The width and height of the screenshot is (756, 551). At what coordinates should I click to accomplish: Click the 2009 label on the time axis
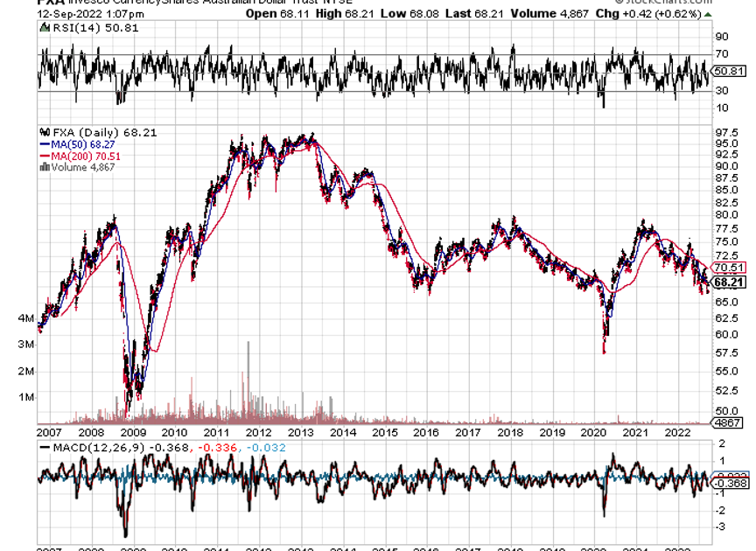coord(132,432)
